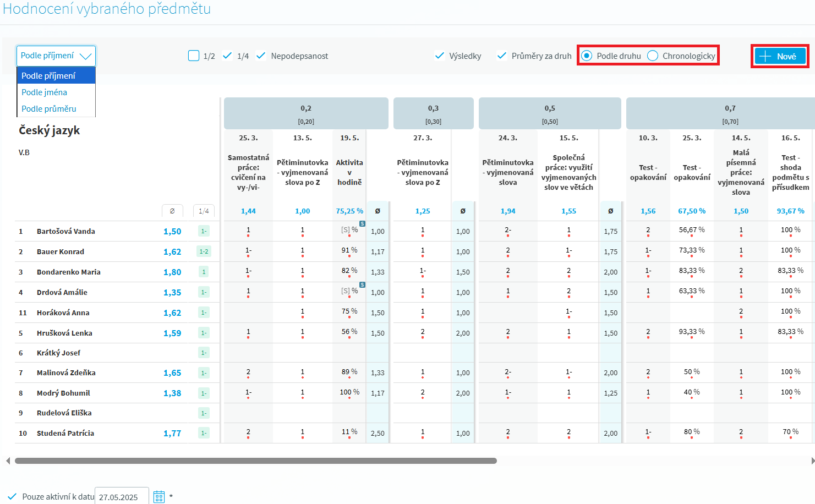Choose Podle jména sort option
The image size is (815, 504).
pyautogui.click(x=56, y=92)
